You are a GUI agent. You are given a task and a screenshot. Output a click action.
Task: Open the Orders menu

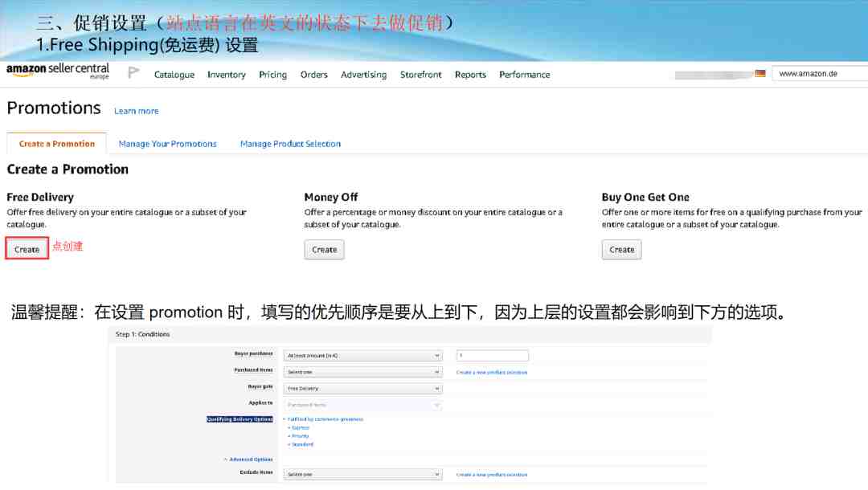314,75
